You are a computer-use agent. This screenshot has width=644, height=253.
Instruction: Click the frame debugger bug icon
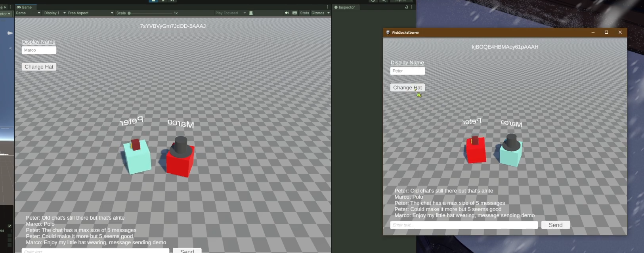251,13
